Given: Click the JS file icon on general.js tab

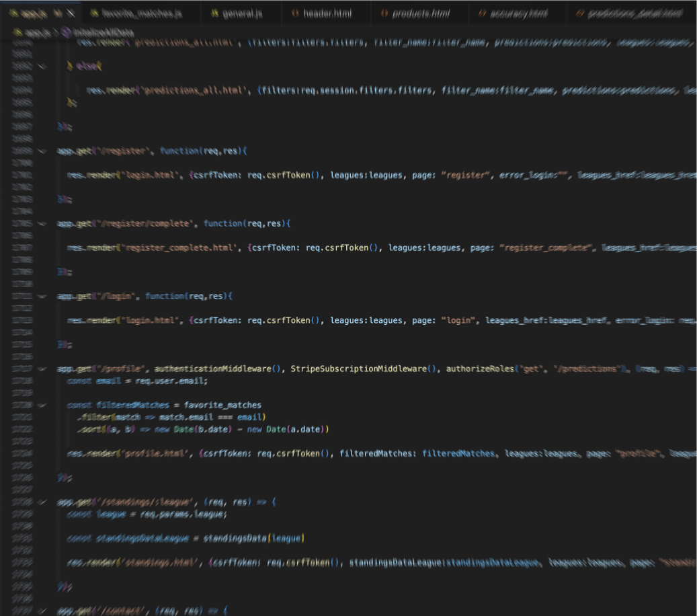Looking at the screenshot, I should pyautogui.click(x=215, y=13).
